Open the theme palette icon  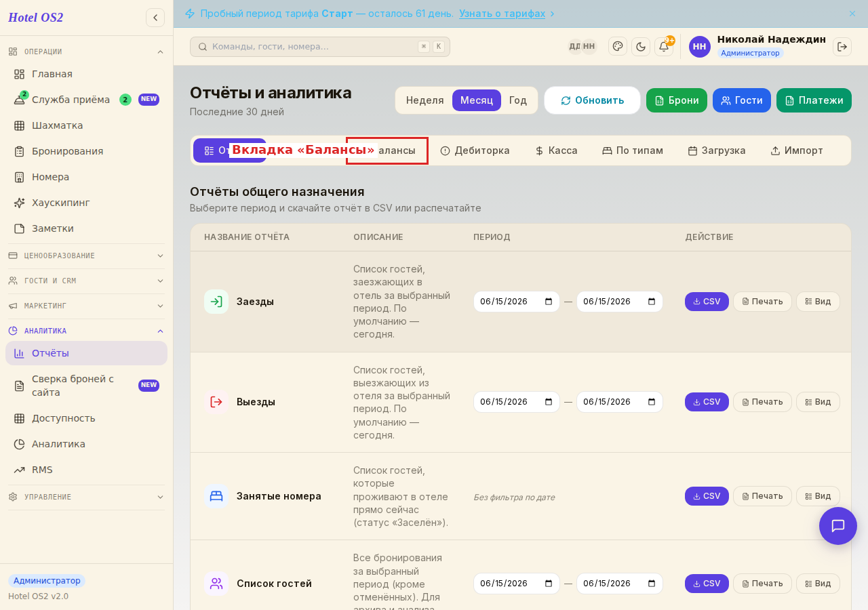point(618,46)
